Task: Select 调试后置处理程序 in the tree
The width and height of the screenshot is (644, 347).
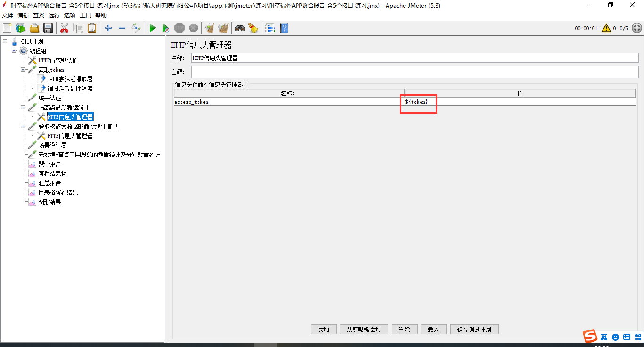Action: 70,89
